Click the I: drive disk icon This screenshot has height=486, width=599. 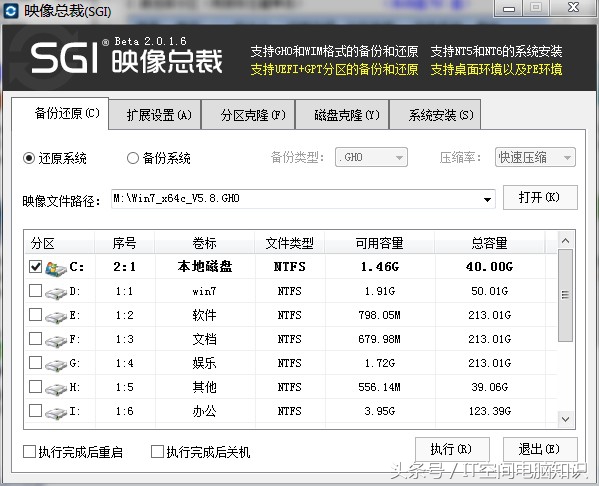click(x=55, y=413)
